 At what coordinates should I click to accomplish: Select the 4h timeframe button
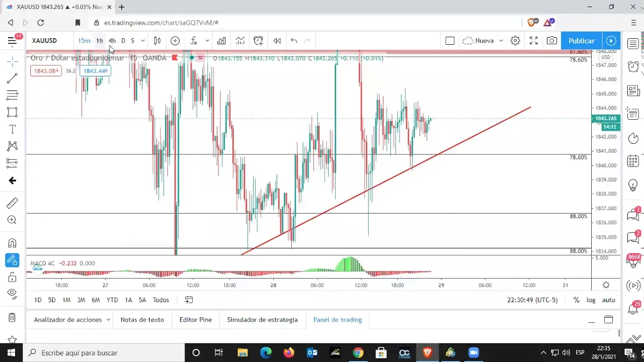(112, 41)
